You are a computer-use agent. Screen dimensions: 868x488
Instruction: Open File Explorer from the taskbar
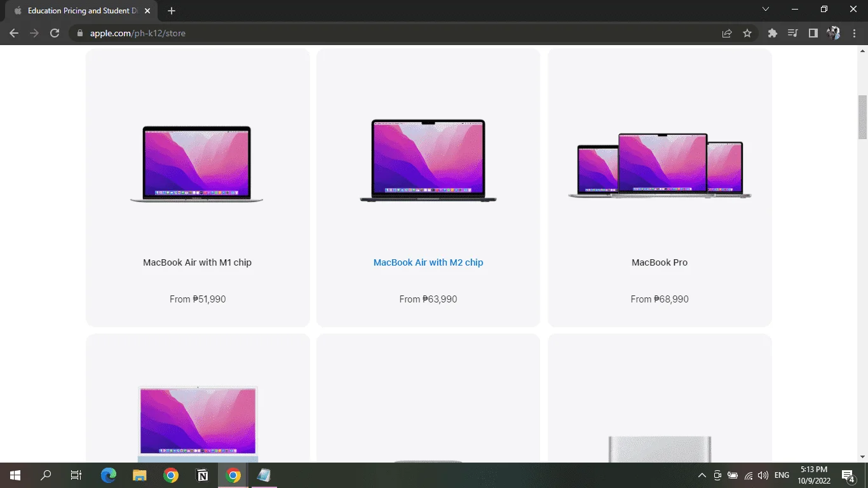pyautogui.click(x=140, y=475)
